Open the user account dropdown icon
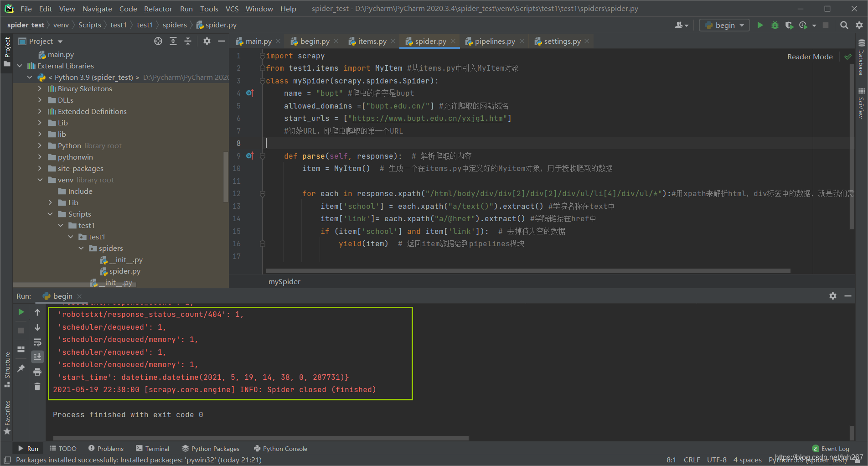Viewport: 868px width, 466px height. tap(682, 26)
